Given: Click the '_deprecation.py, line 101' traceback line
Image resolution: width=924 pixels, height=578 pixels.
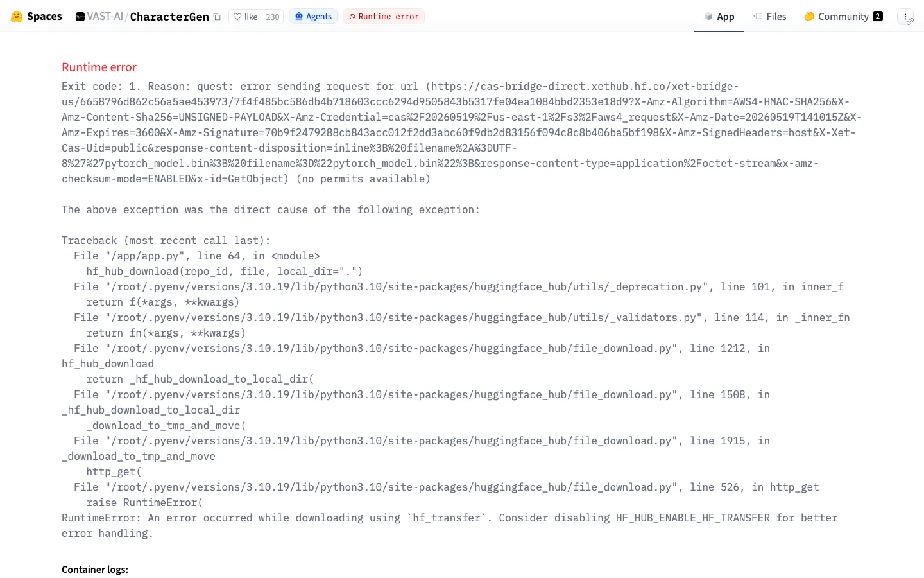Looking at the screenshot, I should click(x=459, y=286).
